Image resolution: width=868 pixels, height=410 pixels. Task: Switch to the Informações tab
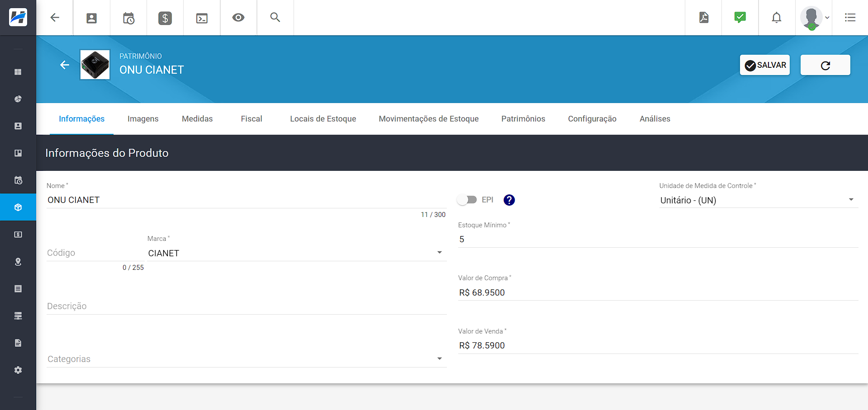(x=81, y=119)
